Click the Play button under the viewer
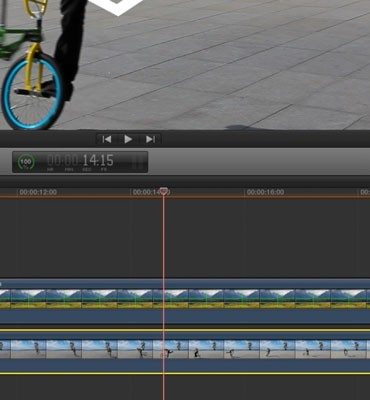 128,139
